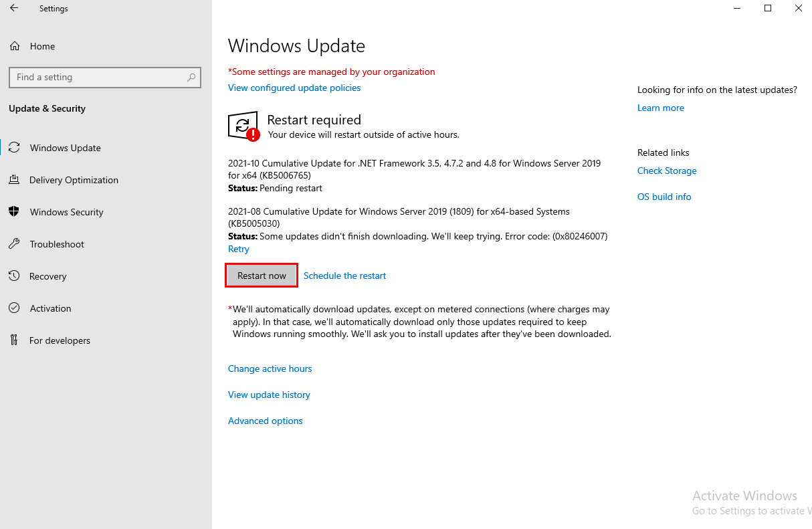This screenshot has height=529, width=812.
Task: Open View update history
Action: [x=269, y=395]
